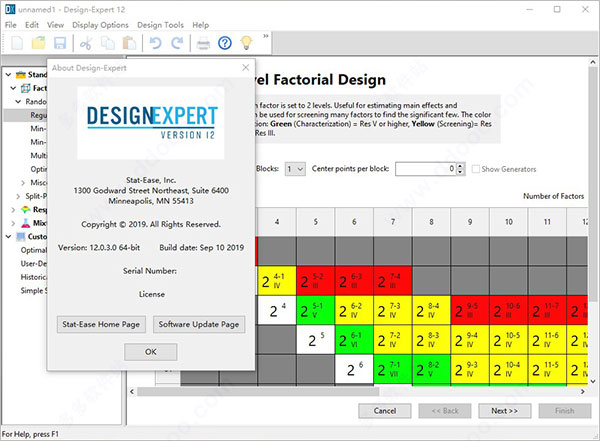Open the Edit menu

[32, 25]
